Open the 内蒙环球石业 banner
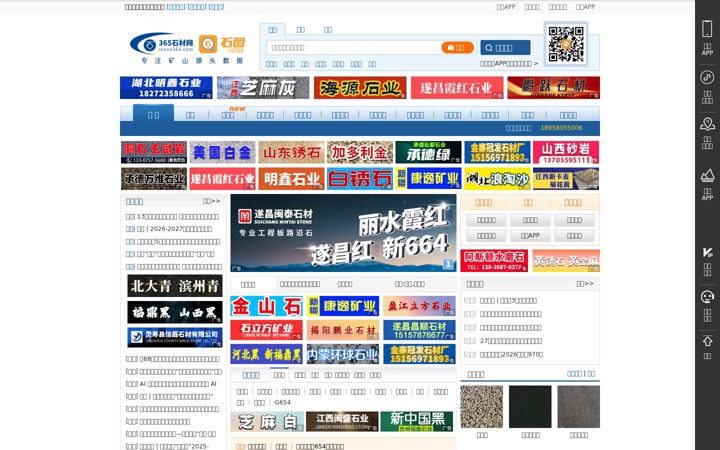This screenshot has height=450, width=720. (x=343, y=354)
